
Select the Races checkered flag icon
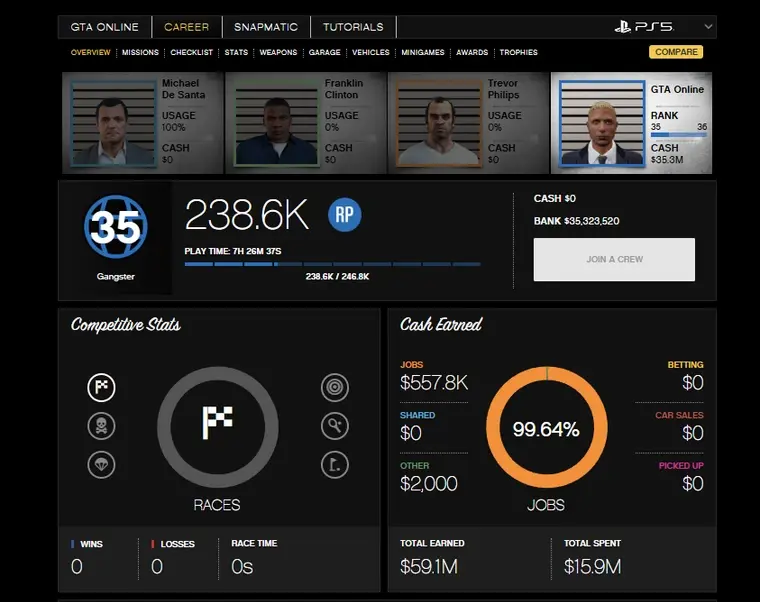(101, 388)
